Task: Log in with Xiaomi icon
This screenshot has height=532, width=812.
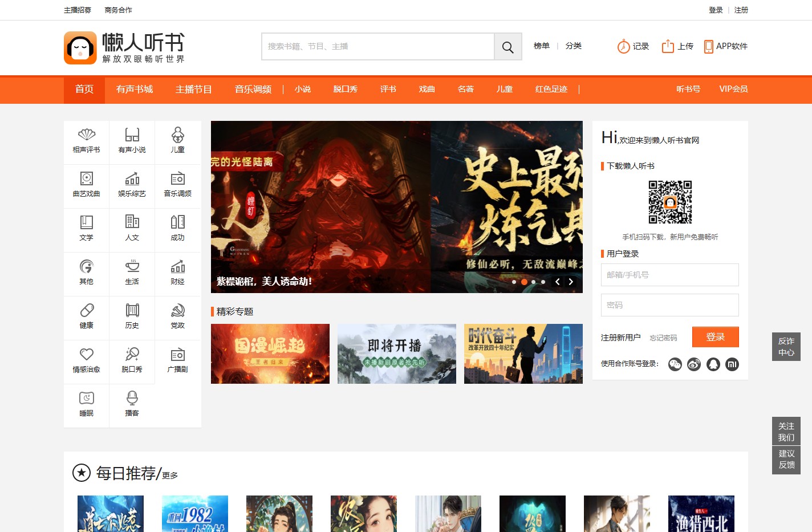Action: (732, 364)
